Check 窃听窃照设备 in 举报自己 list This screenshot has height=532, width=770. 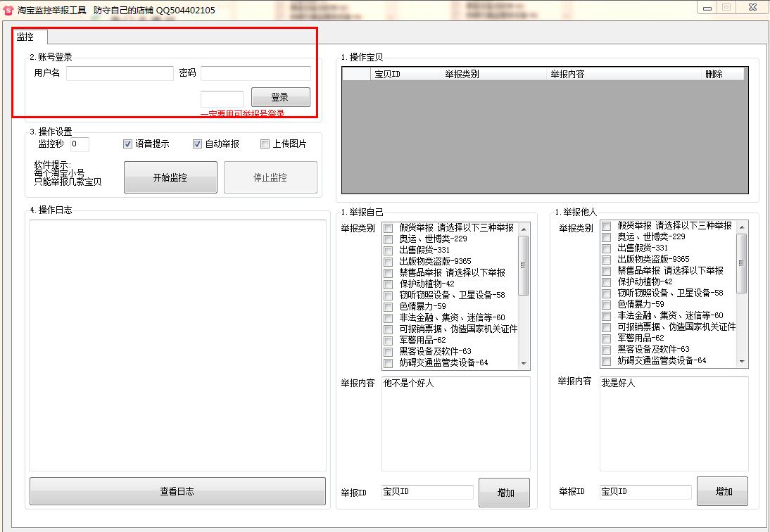point(389,296)
